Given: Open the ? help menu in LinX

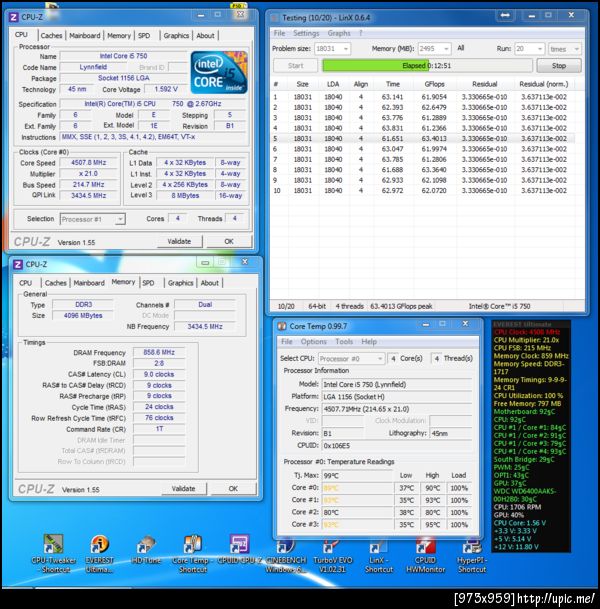Looking at the screenshot, I should 360,33.
